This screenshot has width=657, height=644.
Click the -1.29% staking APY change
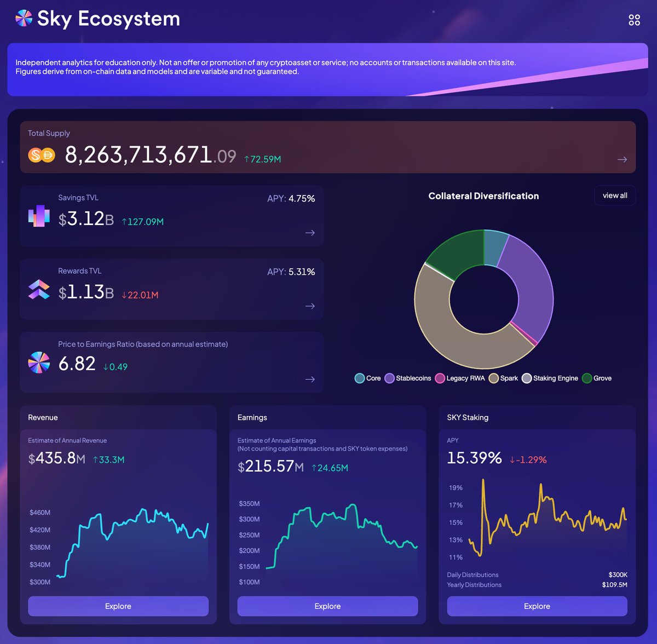[x=528, y=460]
